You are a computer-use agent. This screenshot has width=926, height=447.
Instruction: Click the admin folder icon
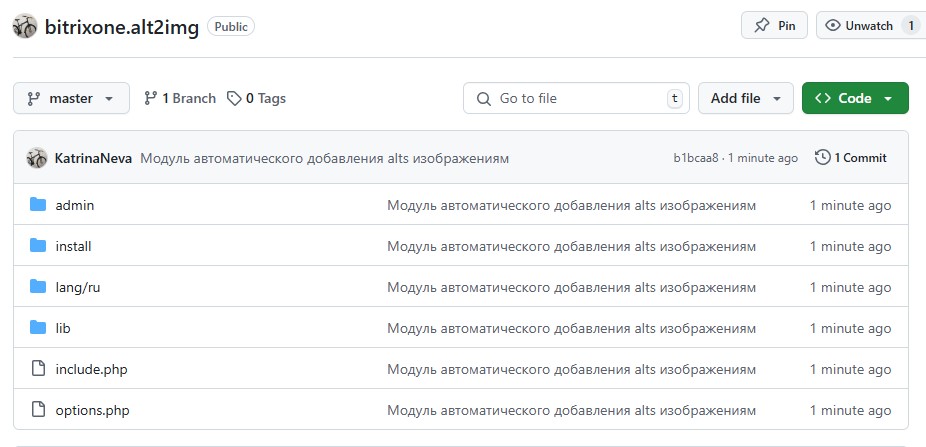coord(38,205)
